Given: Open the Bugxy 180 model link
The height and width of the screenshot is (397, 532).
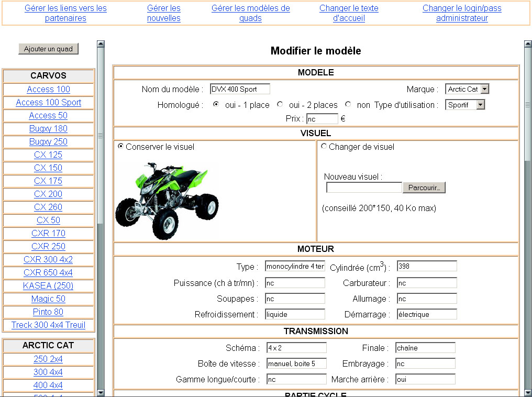Looking at the screenshot, I should (x=48, y=129).
